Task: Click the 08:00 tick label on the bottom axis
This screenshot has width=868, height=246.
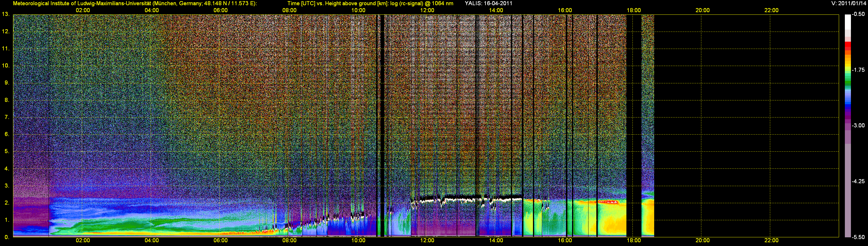Action: coord(289,240)
